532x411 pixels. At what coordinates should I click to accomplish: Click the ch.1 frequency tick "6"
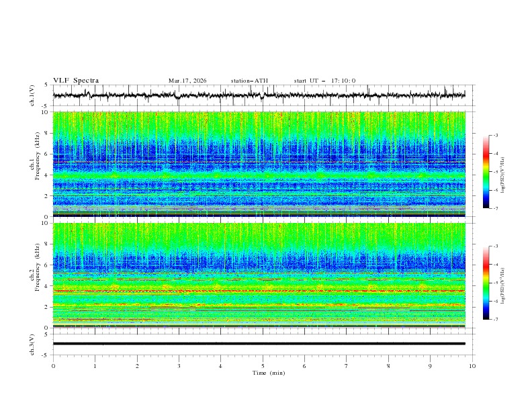pyautogui.click(x=48, y=154)
